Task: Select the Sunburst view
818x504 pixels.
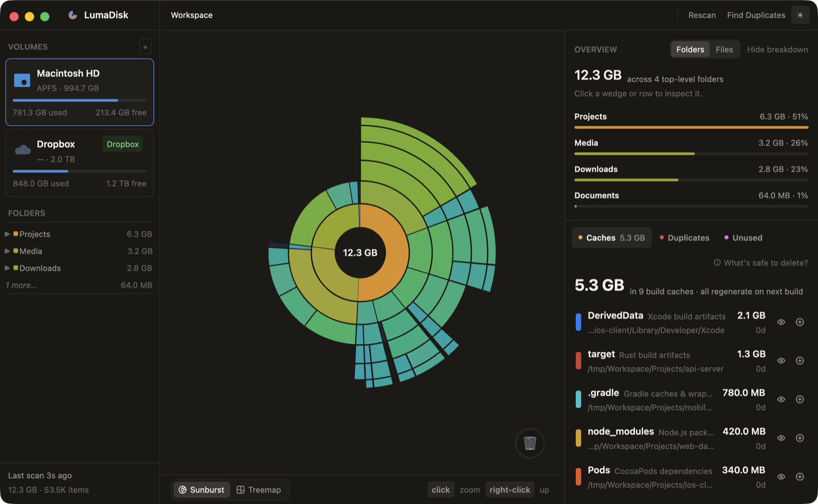Action: (x=201, y=490)
